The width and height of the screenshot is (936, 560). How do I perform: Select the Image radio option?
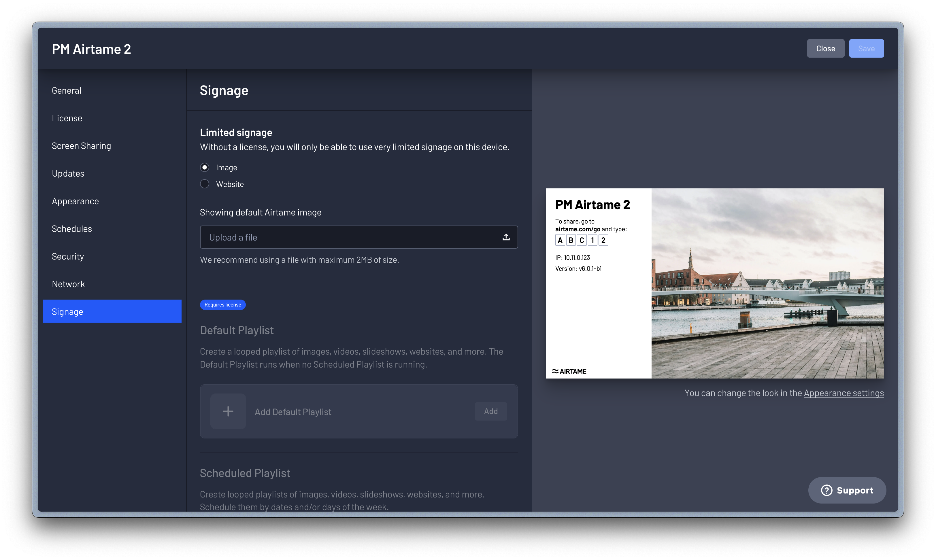(x=205, y=167)
